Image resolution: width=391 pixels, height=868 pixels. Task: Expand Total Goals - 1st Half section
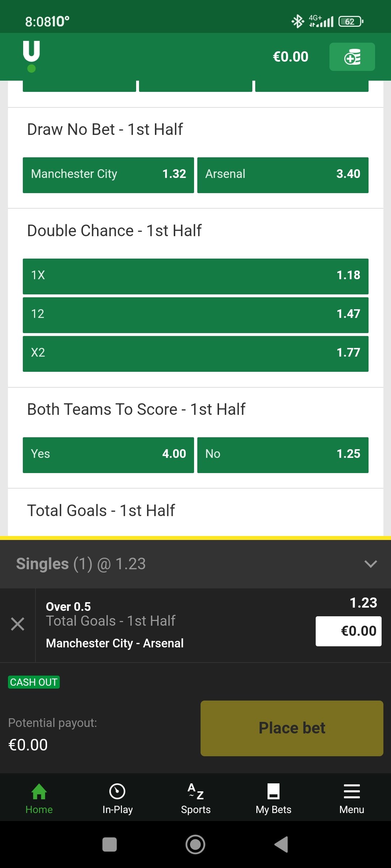click(x=101, y=510)
